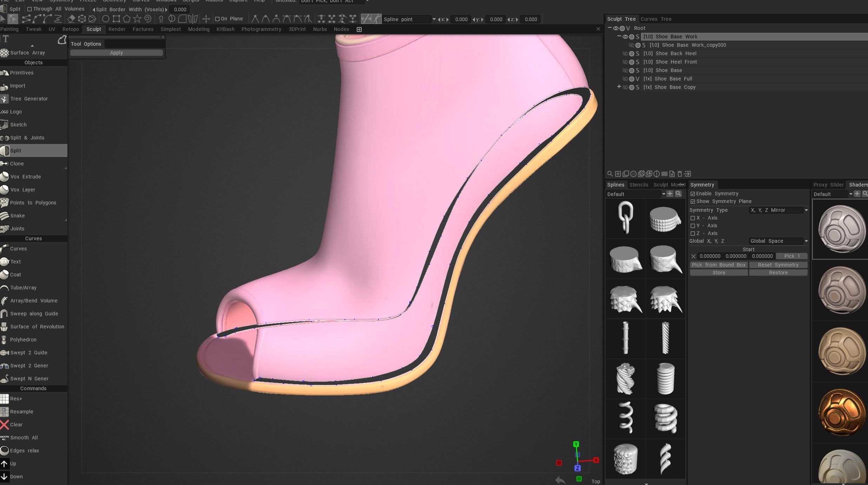The height and width of the screenshot is (485, 868).
Task: Click the search icon below Sculpt Tree
Action: 610,174
